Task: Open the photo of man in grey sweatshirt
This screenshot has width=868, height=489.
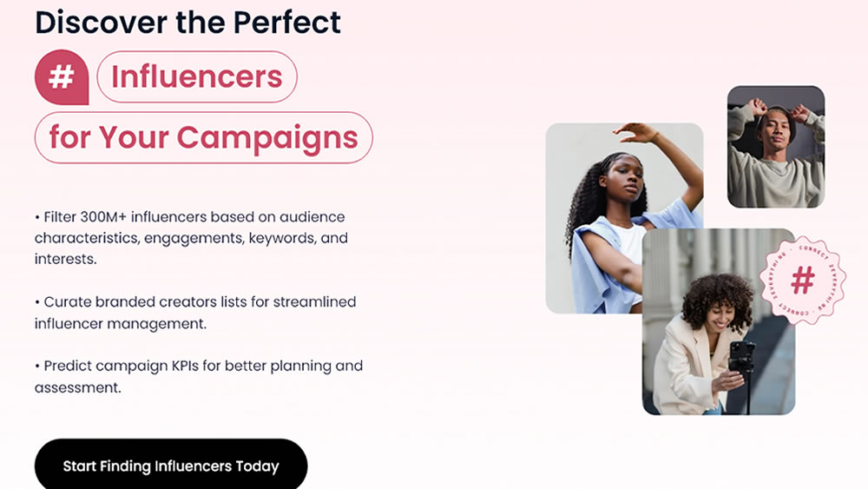Action: (x=775, y=147)
